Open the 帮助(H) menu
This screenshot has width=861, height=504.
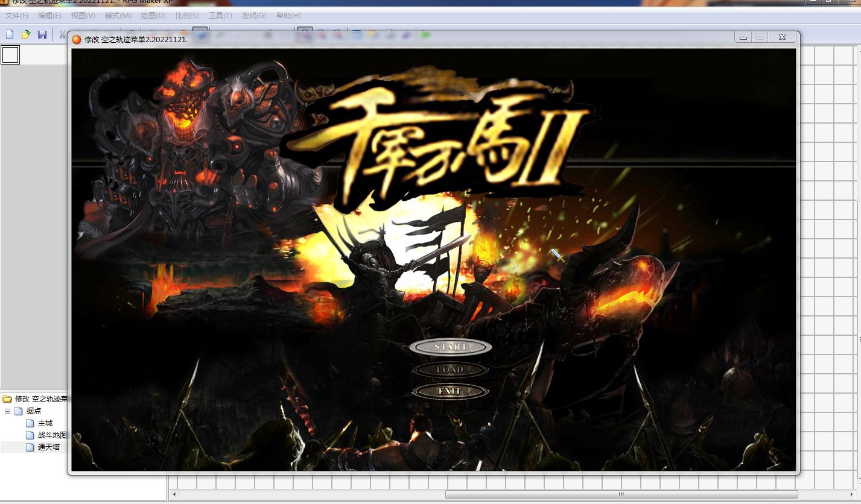click(288, 16)
